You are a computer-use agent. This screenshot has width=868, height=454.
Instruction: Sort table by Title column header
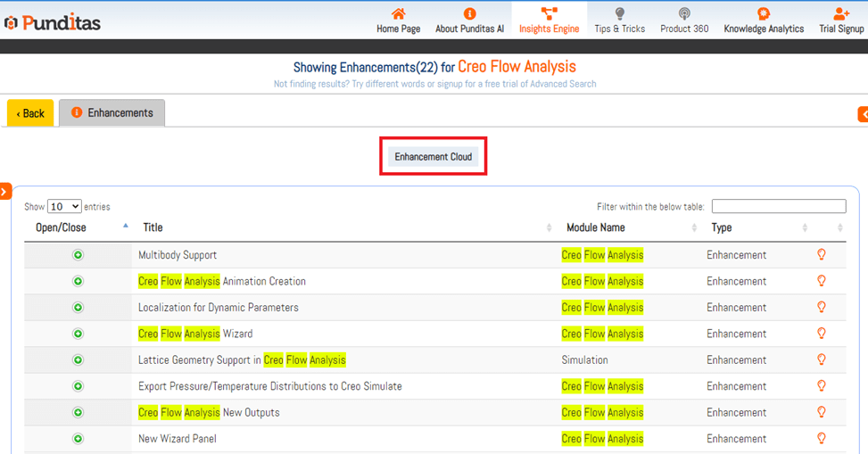coord(153,227)
